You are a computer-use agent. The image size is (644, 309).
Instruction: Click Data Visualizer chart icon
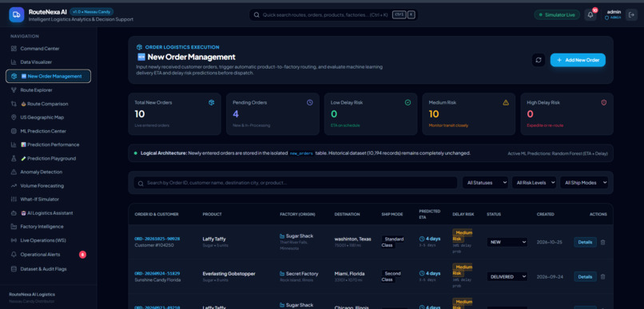point(14,62)
